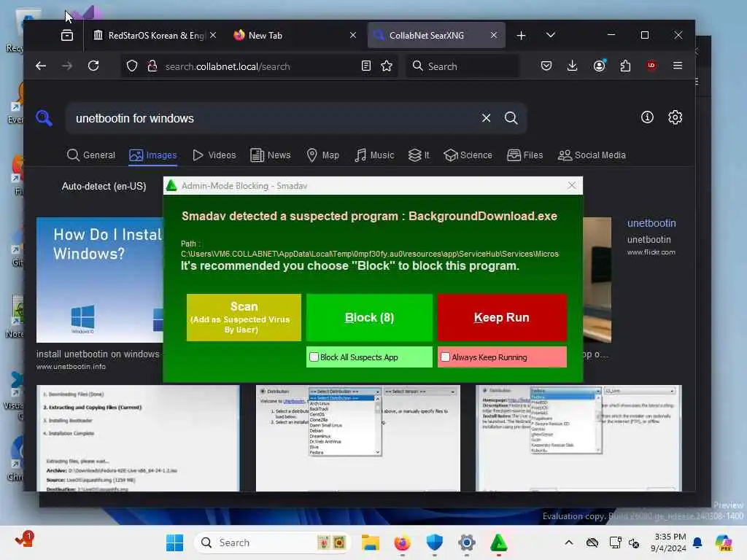Check Always Keep Running

click(446, 357)
